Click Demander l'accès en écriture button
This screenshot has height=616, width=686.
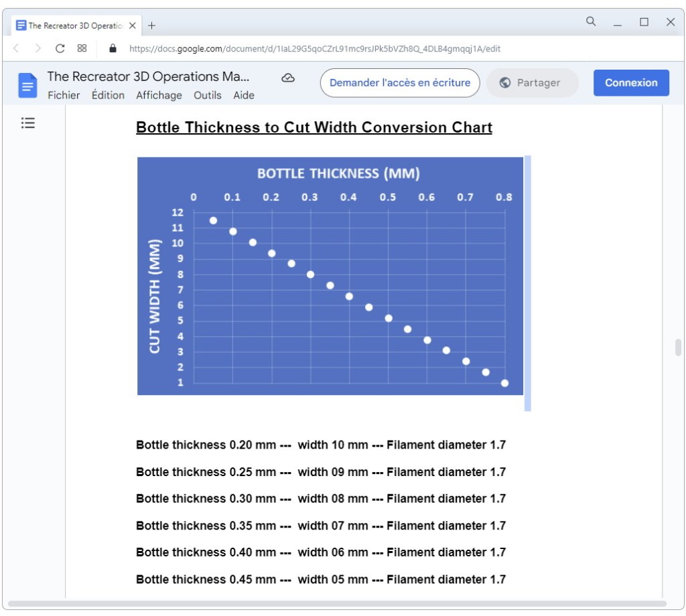(x=400, y=83)
